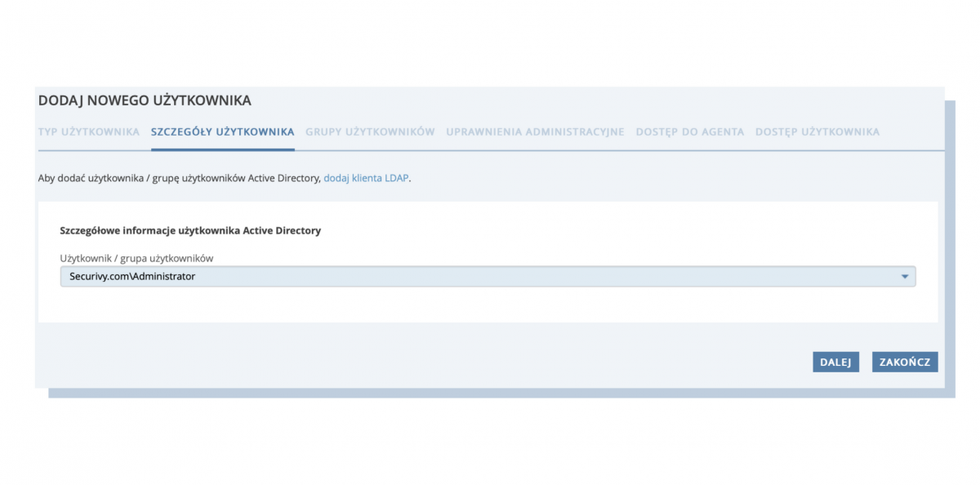Select the Szczegóły użytkownika tab

(222, 131)
